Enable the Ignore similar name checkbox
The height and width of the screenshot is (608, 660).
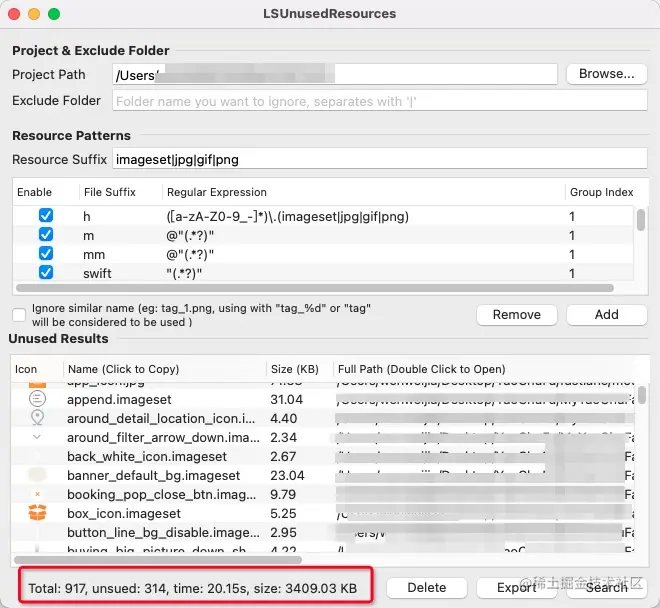19,315
